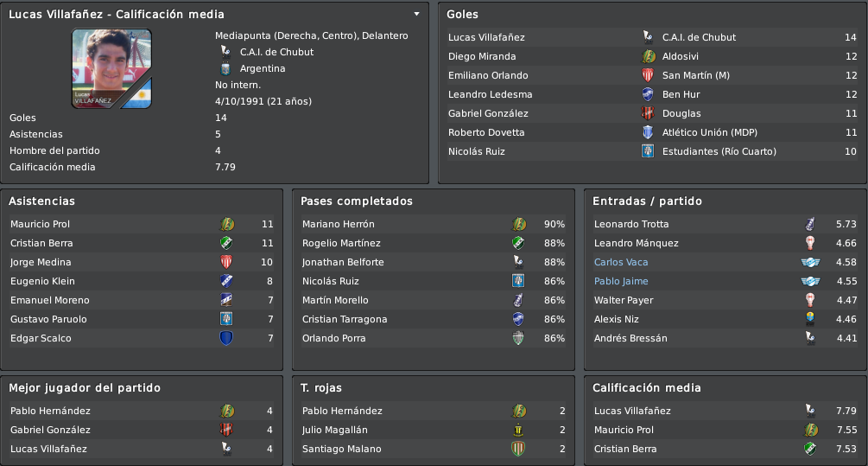Select Julio Magallán in T. rojas list
This screenshot has width=868, height=466.
pos(434,430)
